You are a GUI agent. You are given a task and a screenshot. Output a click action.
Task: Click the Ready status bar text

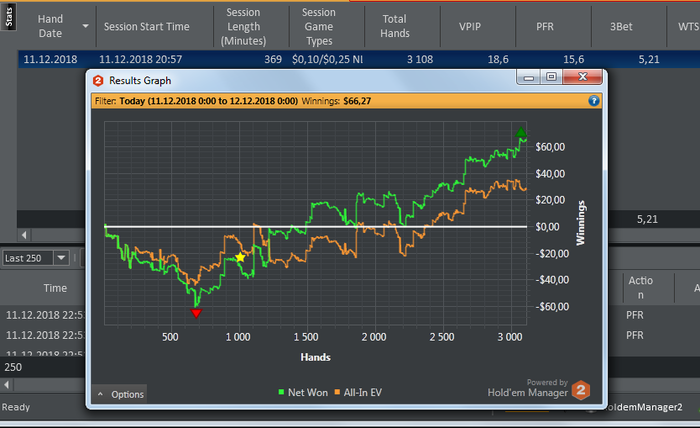pos(16,407)
